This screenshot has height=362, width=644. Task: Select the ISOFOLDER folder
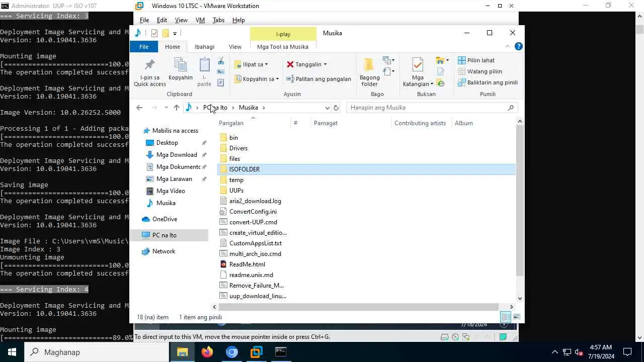click(367, 169)
